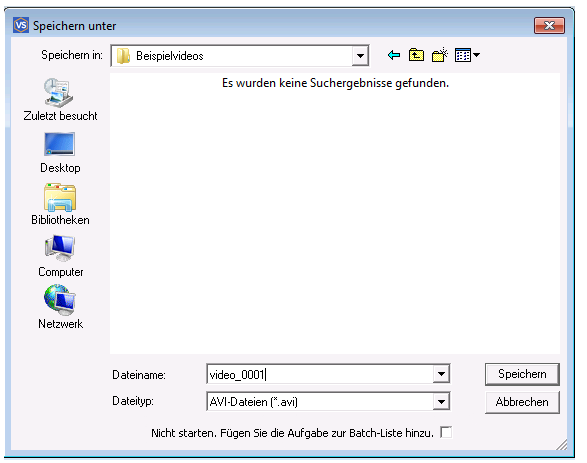
Task: Open the Dateityp dropdown list
Action: coord(441,402)
